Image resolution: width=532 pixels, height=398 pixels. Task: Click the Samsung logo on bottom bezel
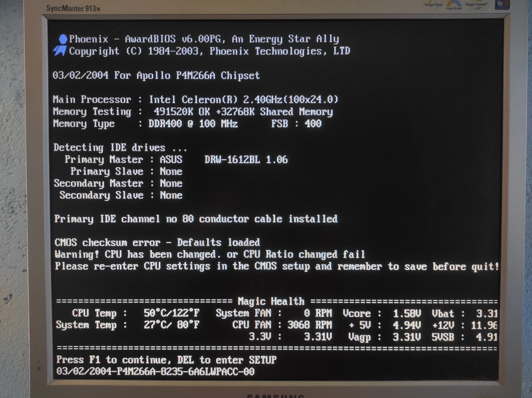pyautogui.click(x=275, y=396)
